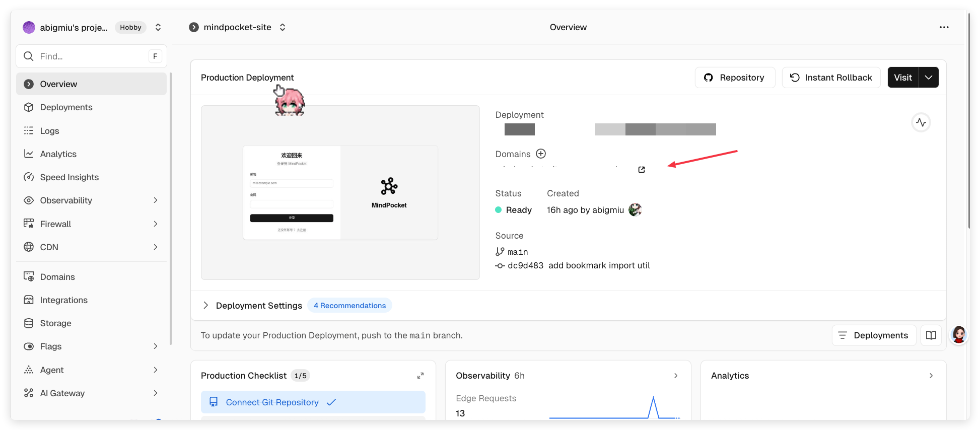
Task: Click the floating assistant avatar icon
Action: point(958,335)
